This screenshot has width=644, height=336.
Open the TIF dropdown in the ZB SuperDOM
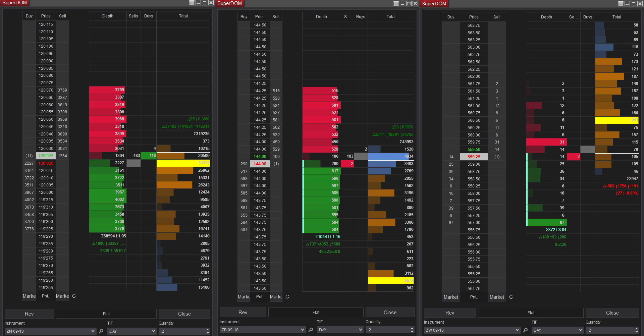tap(340, 330)
